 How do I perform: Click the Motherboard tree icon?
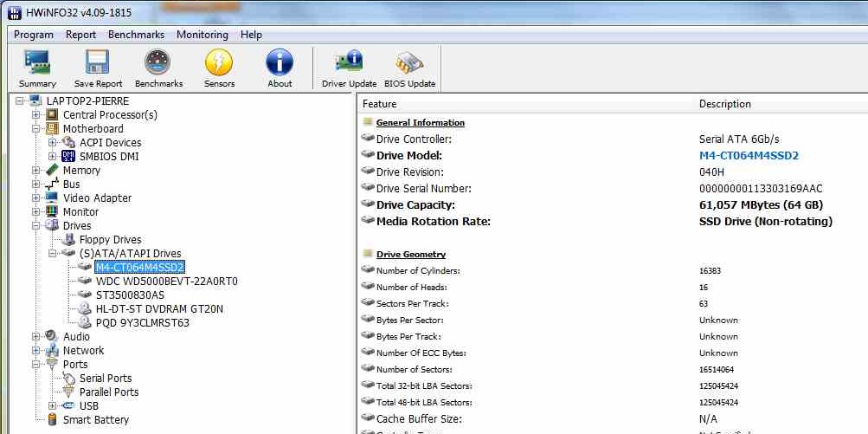52,128
